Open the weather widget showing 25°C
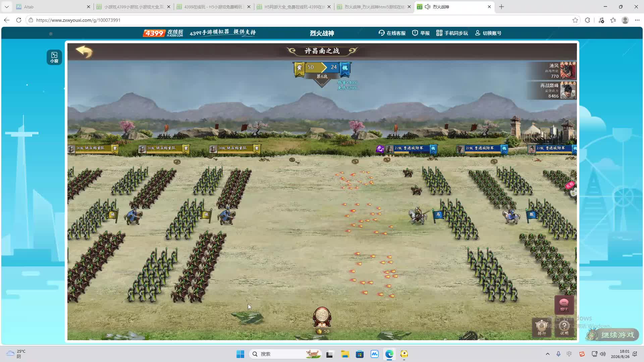644x362 pixels. click(x=16, y=354)
